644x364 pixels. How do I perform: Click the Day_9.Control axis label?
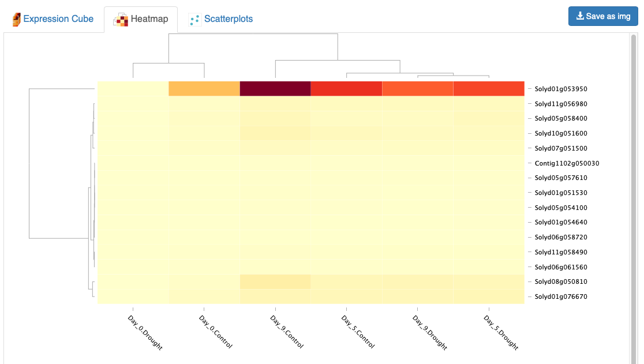tap(287, 332)
